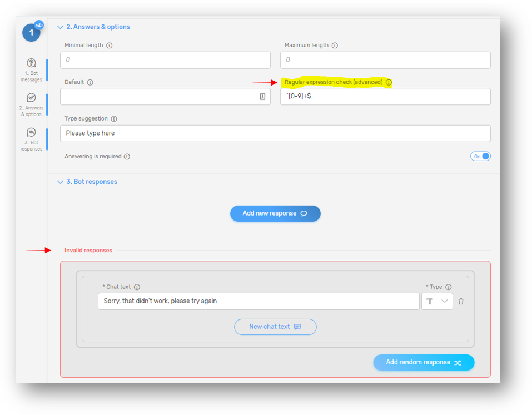Add a random invalid response

point(424,362)
